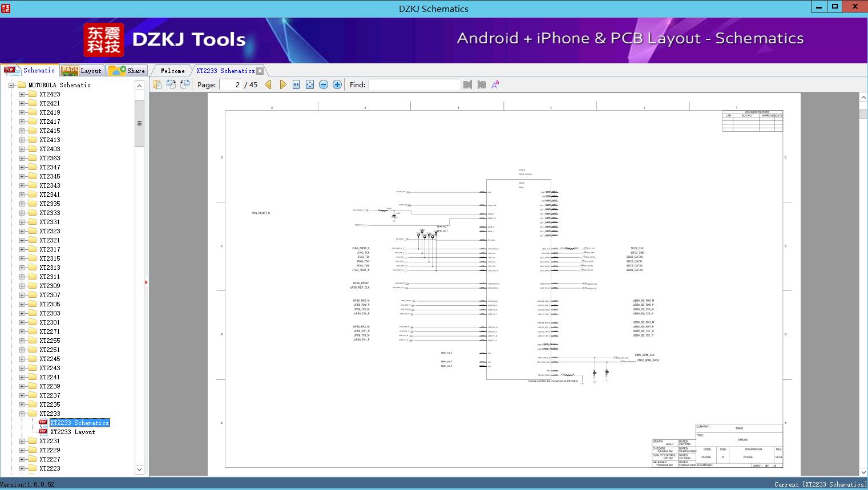The height and width of the screenshot is (490, 868).
Task: Click the Current [XT2233 Schematics] status text
Action: point(820,484)
